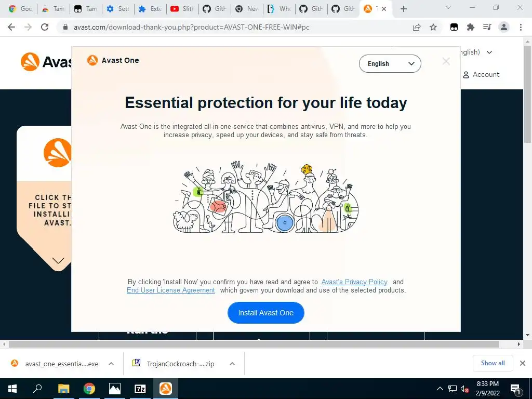This screenshot has height=399, width=532.
Task: Open the End User License Agreement link
Action: tap(170, 290)
